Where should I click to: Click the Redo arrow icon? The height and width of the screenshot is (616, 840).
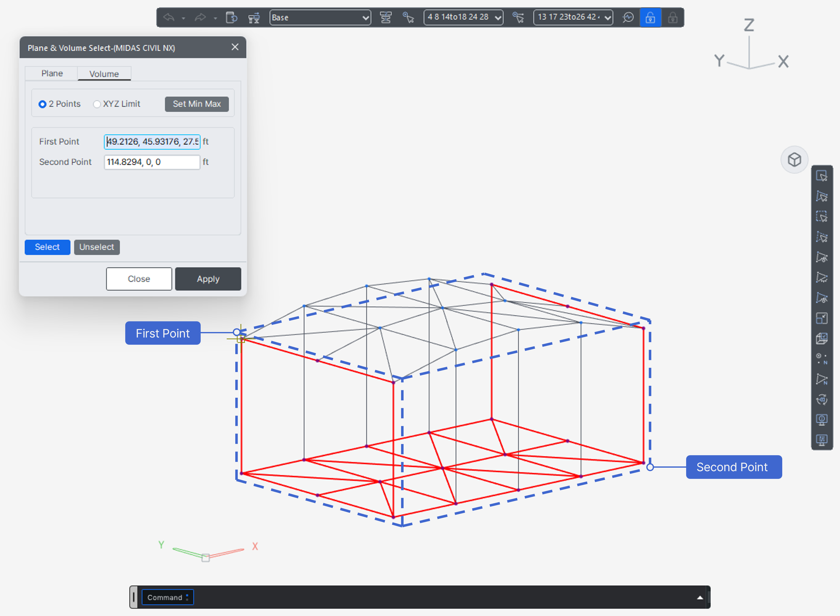coord(200,17)
